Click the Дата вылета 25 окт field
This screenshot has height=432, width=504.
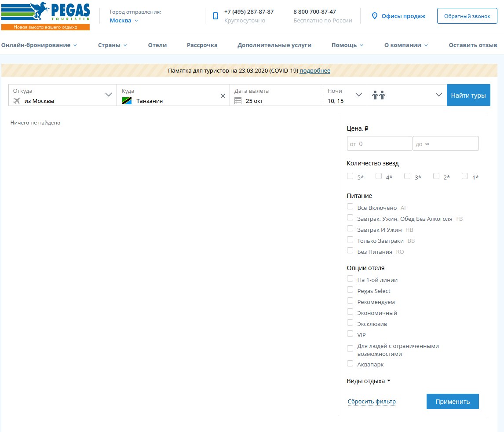click(x=277, y=95)
